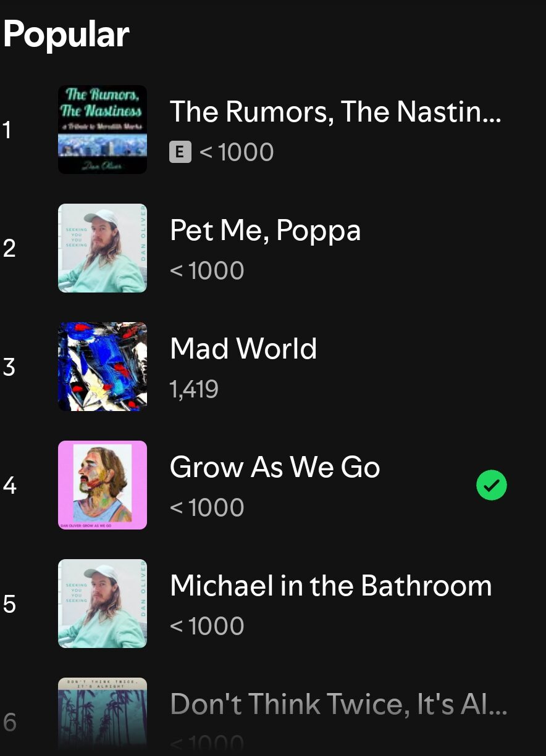546x756 pixels.
Task: Click the pink Grow As We Go artwork
Action: [x=103, y=485]
